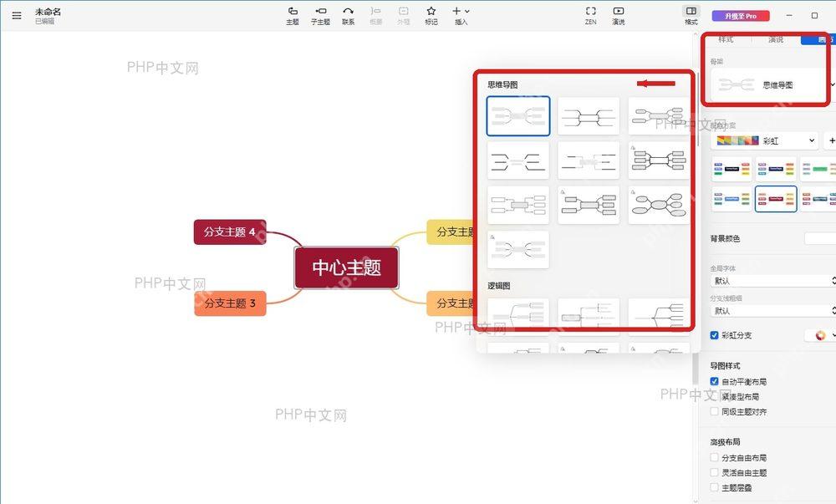Open the 彩虹 color scheme dropdown

765,140
